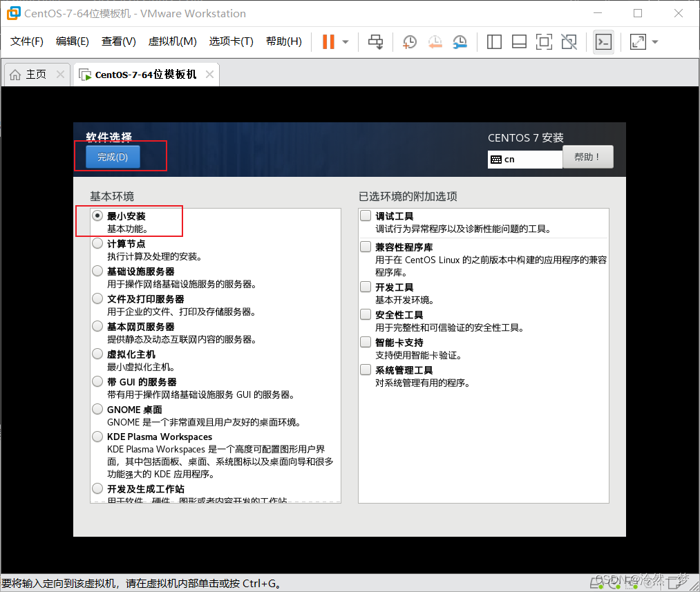This screenshot has width=700, height=592.
Task: Open the 虚拟机(M) menu
Action: click(x=172, y=41)
